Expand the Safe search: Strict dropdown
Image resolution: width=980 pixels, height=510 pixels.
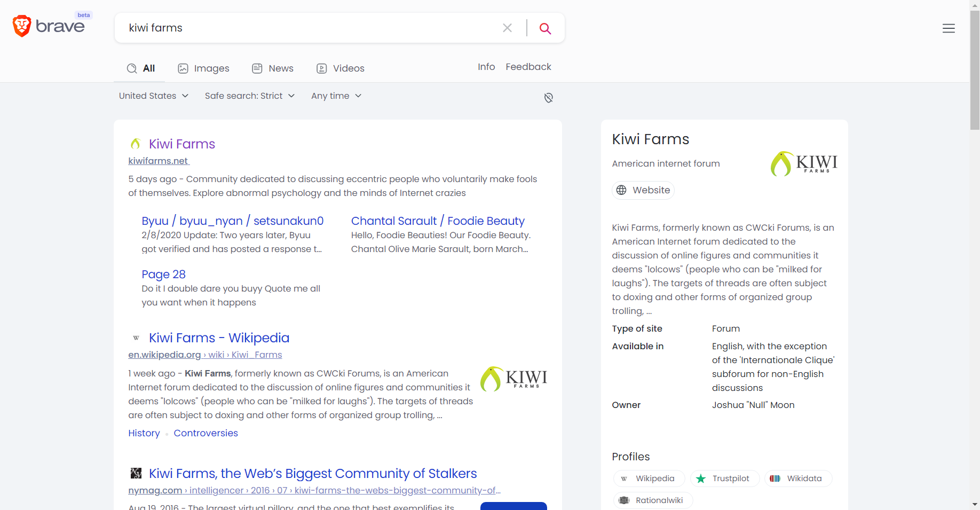[250, 96]
